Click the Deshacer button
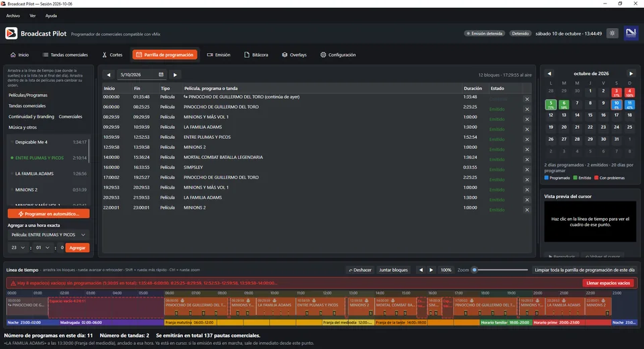 360,270
